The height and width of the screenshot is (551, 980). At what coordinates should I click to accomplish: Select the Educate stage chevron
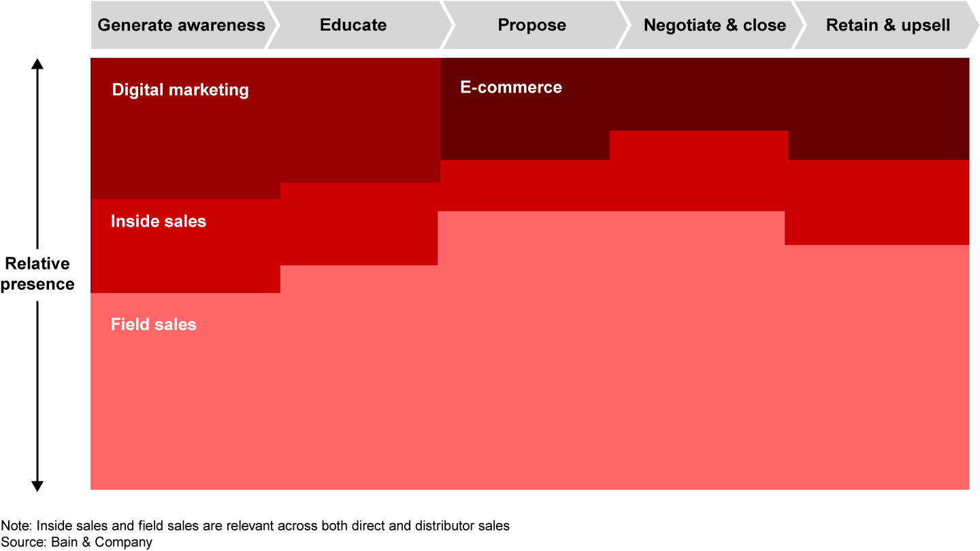click(353, 26)
